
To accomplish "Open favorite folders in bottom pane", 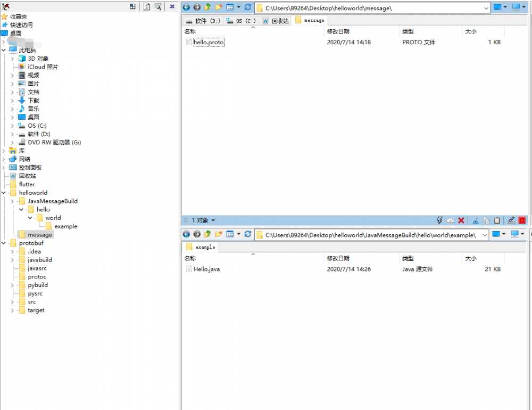I will [x=219, y=234].
